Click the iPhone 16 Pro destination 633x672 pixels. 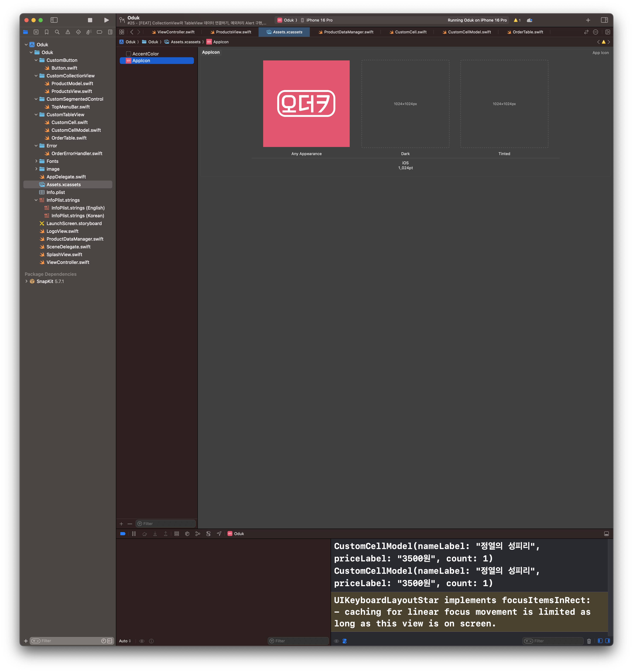point(319,20)
